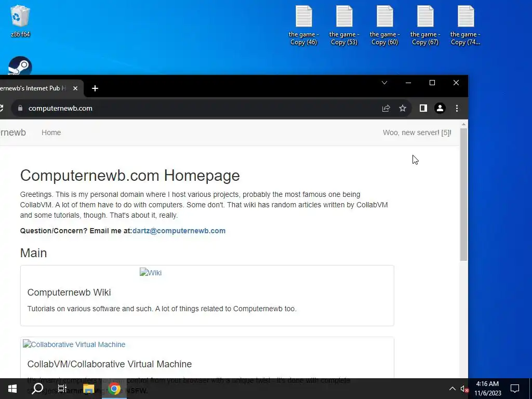Screen dimensions: 532x399
Task: Select file the game - Copy (53)
Action: [344, 25]
